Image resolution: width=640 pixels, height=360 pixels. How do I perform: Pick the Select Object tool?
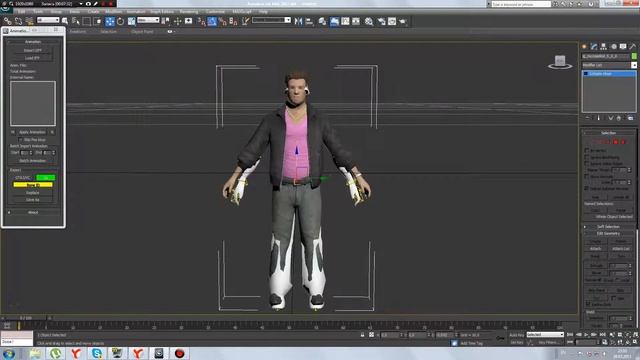pyautogui.click(x=65, y=21)
